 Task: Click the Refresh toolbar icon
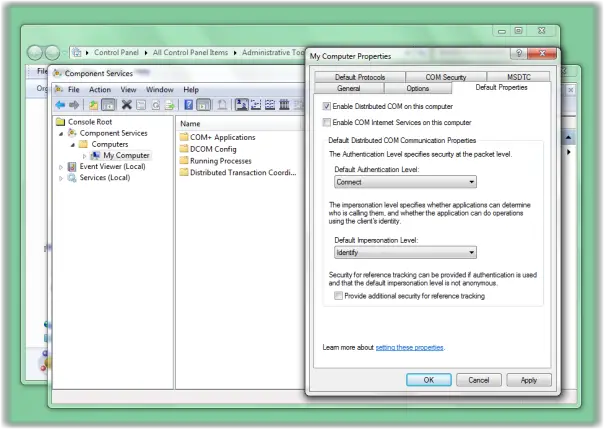point(156,105)
